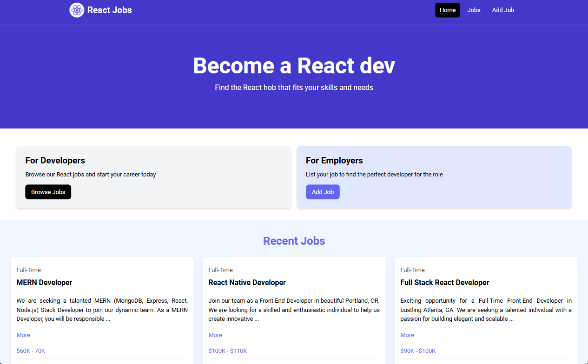Screen dimensions: 588x364
Task: Click the React Jobs brand title
Action: (109, 10)
